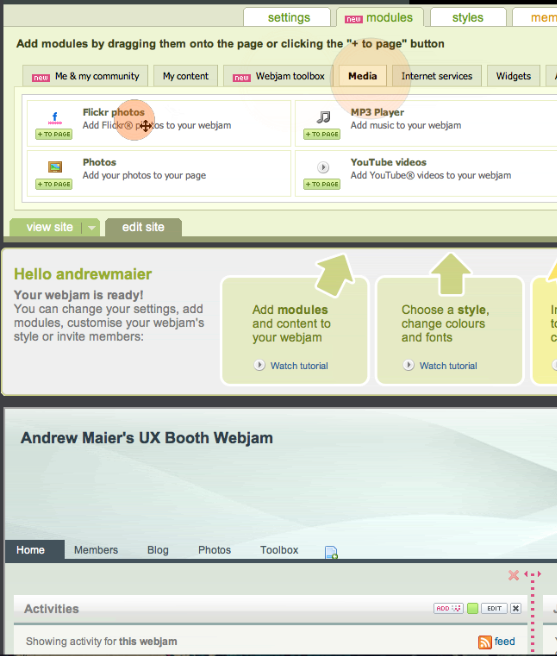Switch to the Internet services tab
The height and width of the screenshot is (656, 557).
point(437,76)
